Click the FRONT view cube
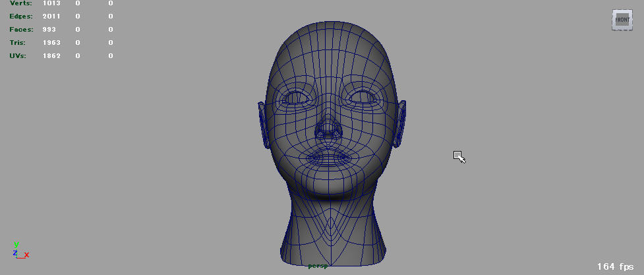 (622, 20)
